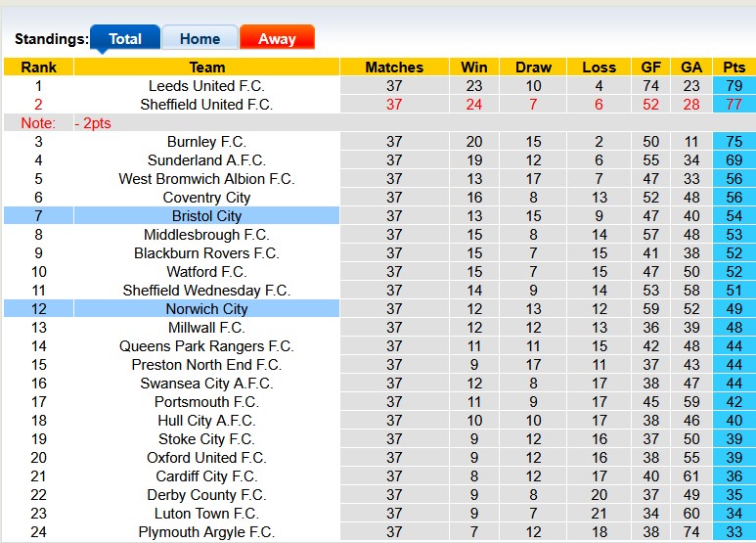Click the Matches column header
The width and height of the screenshot is (756, 543).
(394, 68)
